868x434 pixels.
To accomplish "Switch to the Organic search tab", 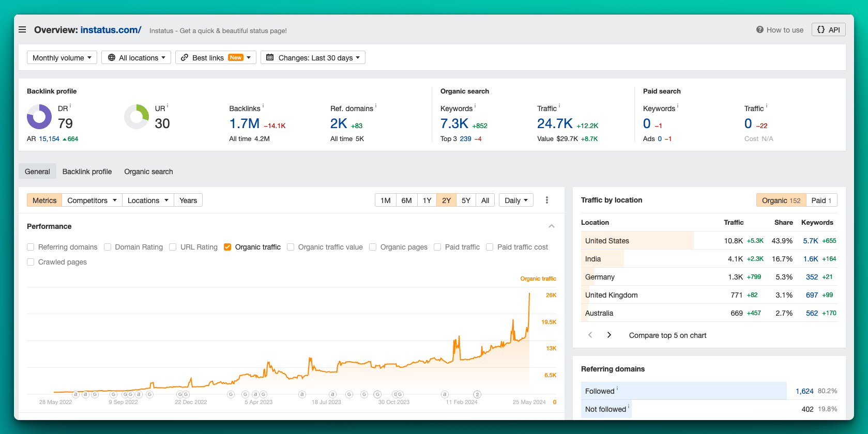I will [x=148, y=172].
